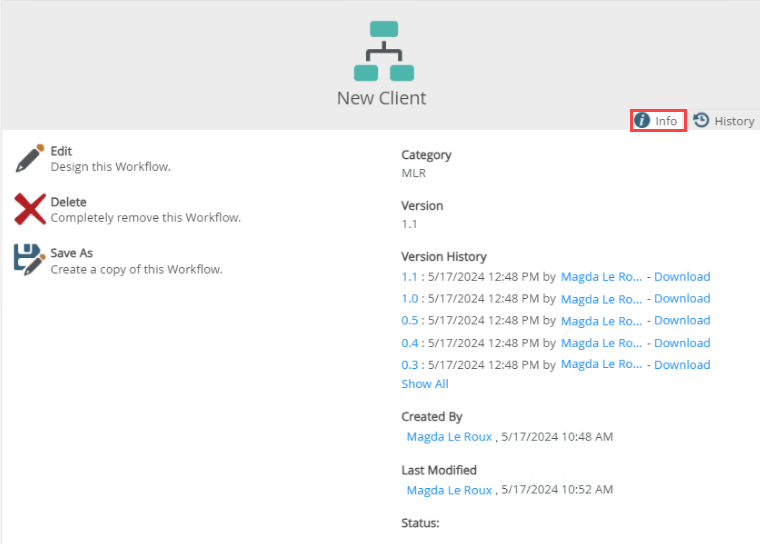This screenshot has width=760, height=544.
Task: Click Magda Le Ro... in version 0.3 row
Action: click(602, 364)
